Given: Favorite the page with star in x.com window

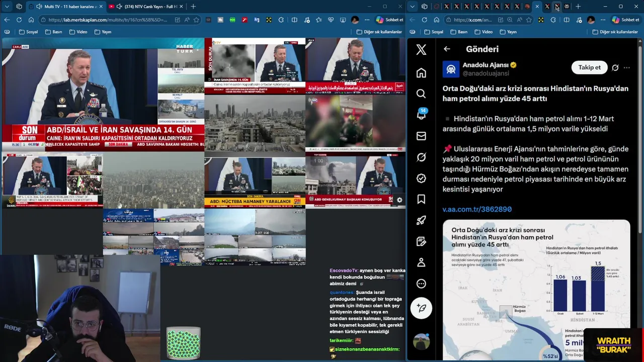Looking at the screenshot, I should (529, 20).
